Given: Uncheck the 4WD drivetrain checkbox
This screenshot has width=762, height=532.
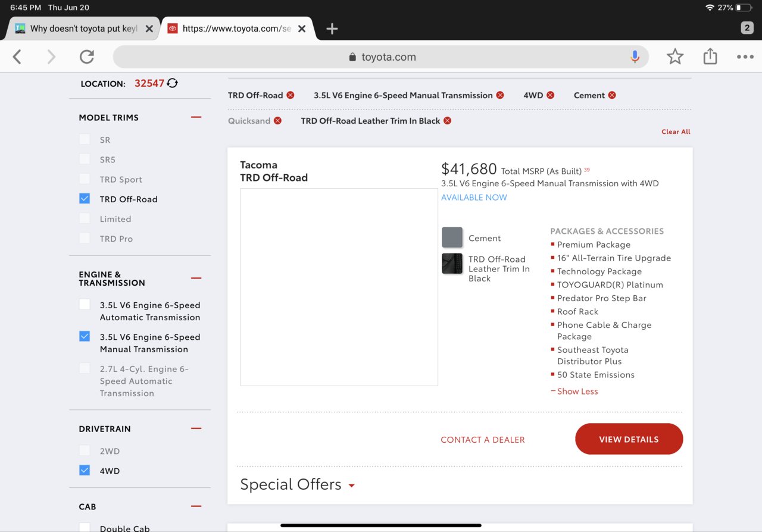Looking at the screenshot, I should [85, 470].
